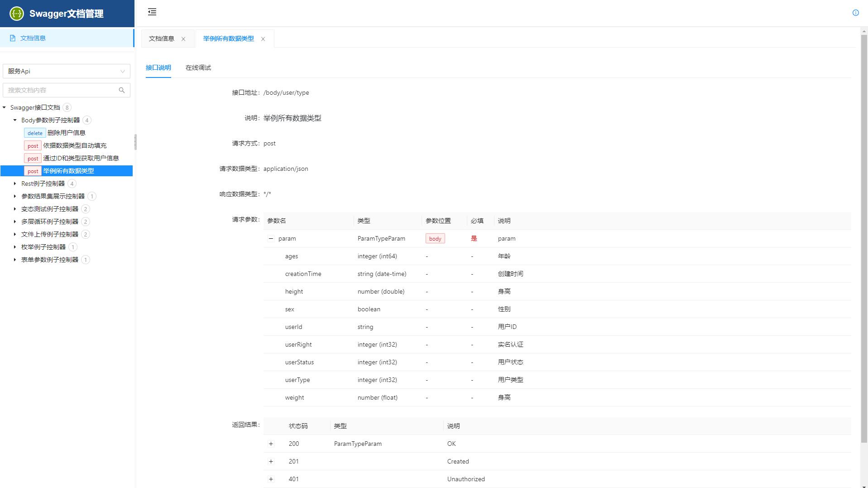Expand the Rest例子控制器 node
This screenshot has height=488, width=868.
[x=15, y=184]
